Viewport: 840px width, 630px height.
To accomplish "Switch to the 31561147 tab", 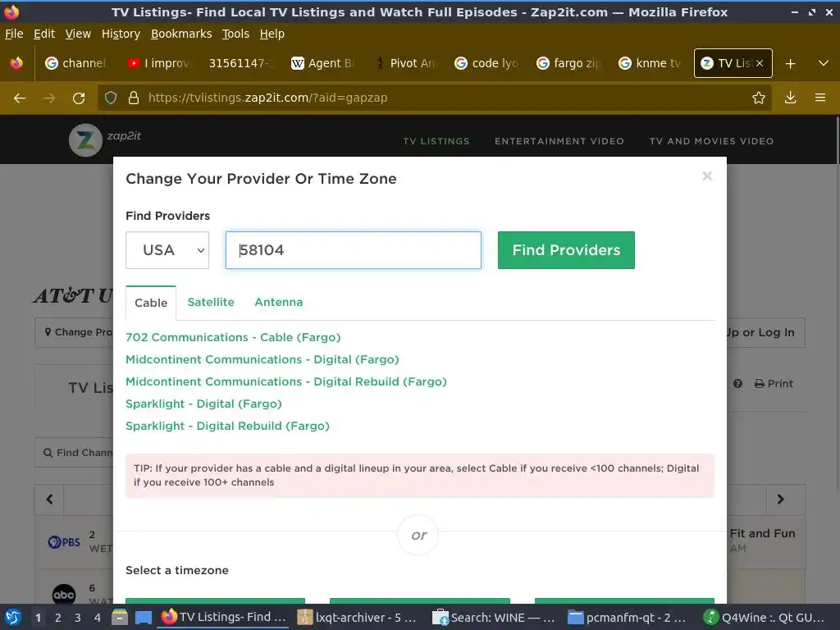I will tap(240, 63).
